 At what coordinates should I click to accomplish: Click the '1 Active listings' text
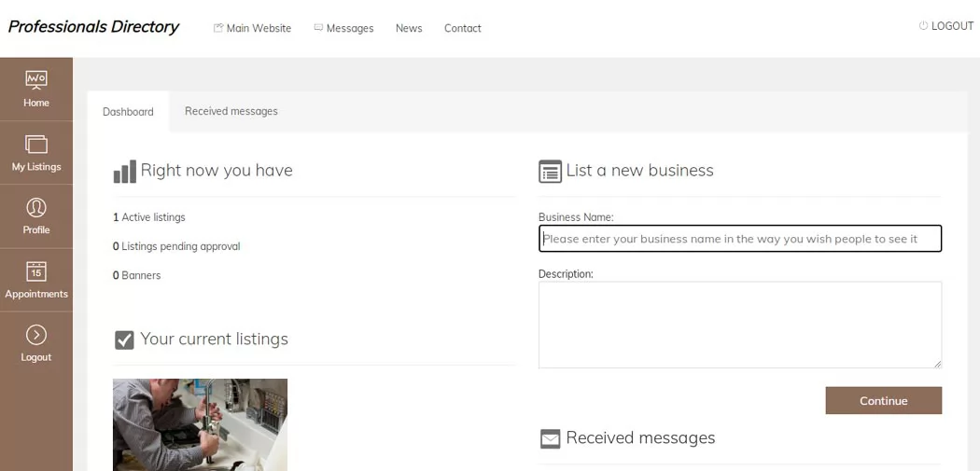point(148,217)
